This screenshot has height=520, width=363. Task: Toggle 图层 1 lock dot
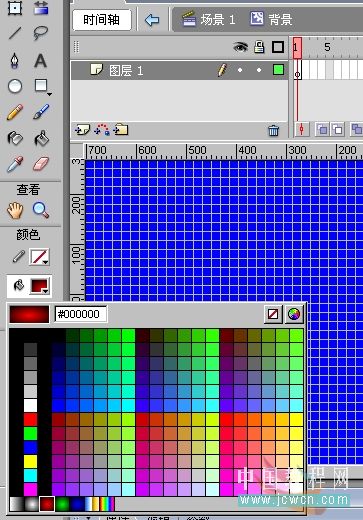pyautogui.click(x=259, y=70)
